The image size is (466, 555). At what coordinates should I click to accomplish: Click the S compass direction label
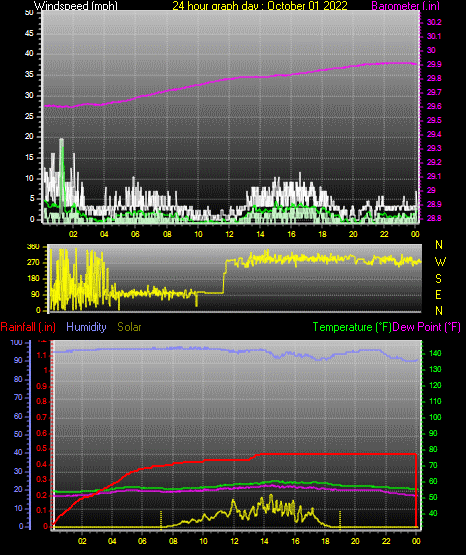[438, 279]
